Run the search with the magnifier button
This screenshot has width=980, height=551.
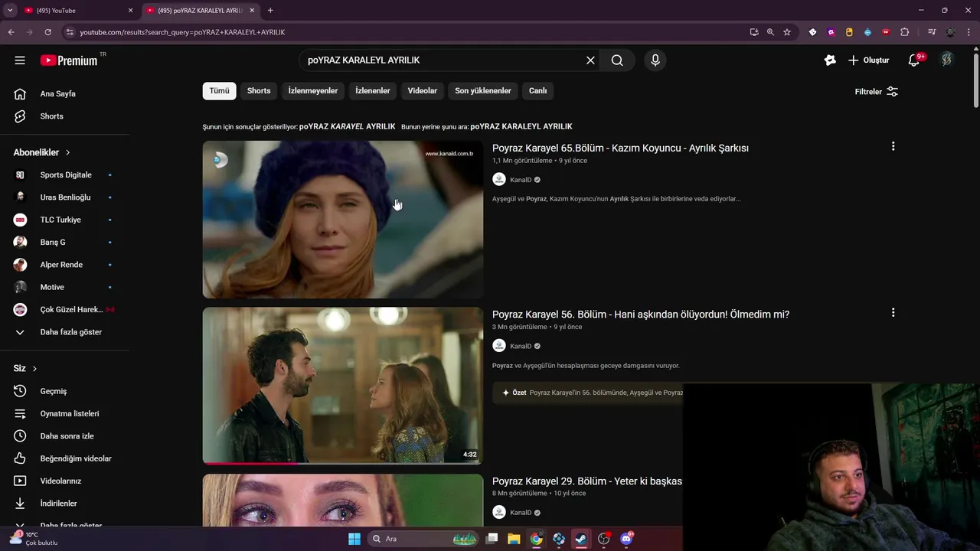(617, 60)
